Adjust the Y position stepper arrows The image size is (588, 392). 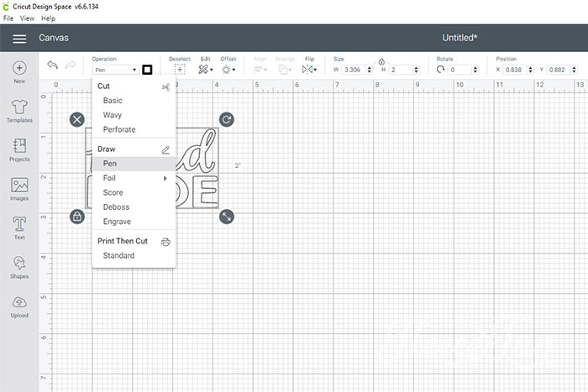click(574, 70)
